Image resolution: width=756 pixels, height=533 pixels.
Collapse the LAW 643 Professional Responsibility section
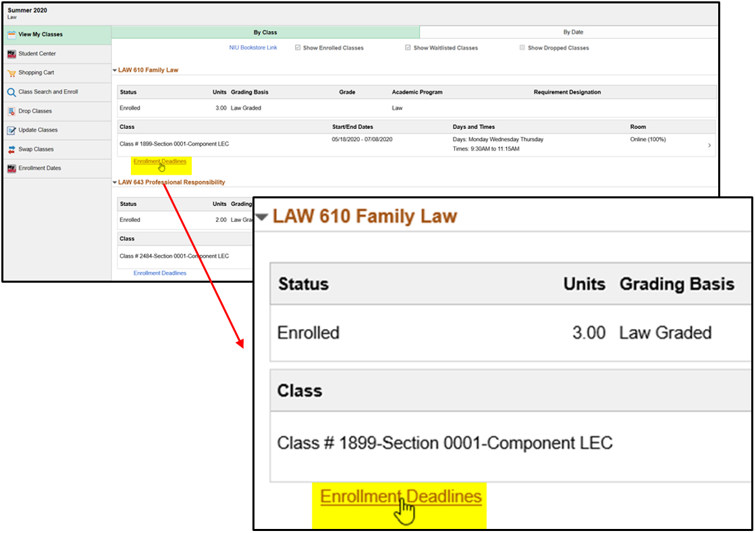point(115,183)
